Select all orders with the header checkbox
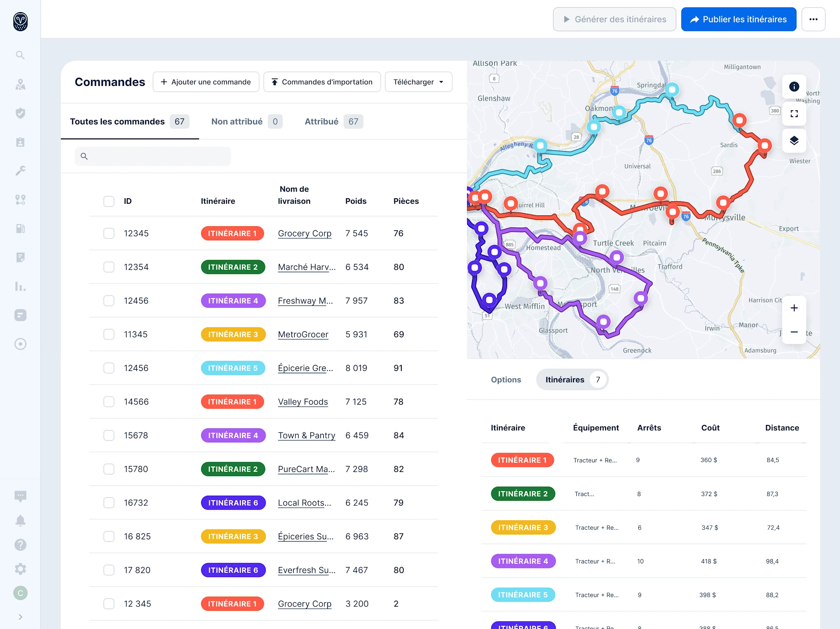The image size is (840, 629). coord(109,201)
